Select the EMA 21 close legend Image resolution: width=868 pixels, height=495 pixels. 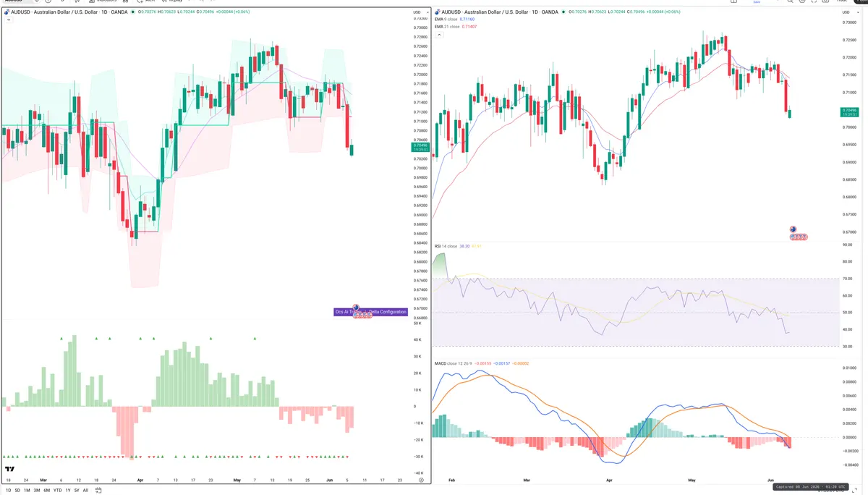446,26
